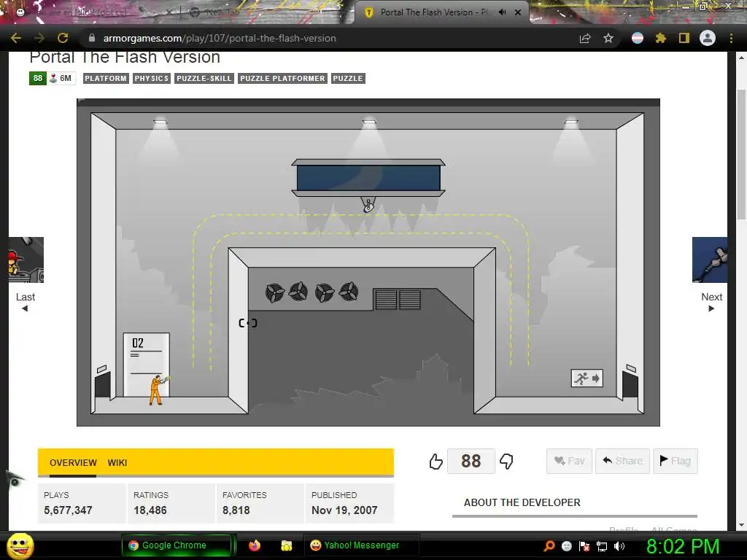Image resolution: width=747 pixels, height=560 pixels.
Task: Click the FAVORITES 8,818 stat
Action: click(260, 503)
